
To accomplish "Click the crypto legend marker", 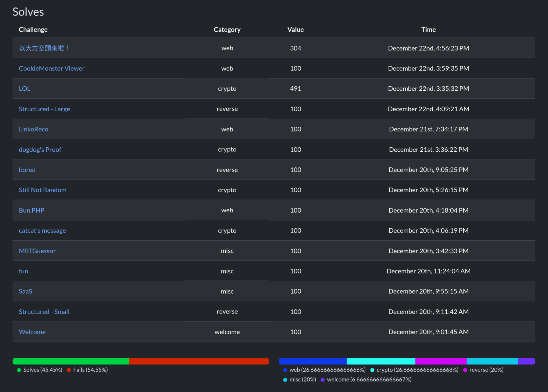I will (372, 370).
